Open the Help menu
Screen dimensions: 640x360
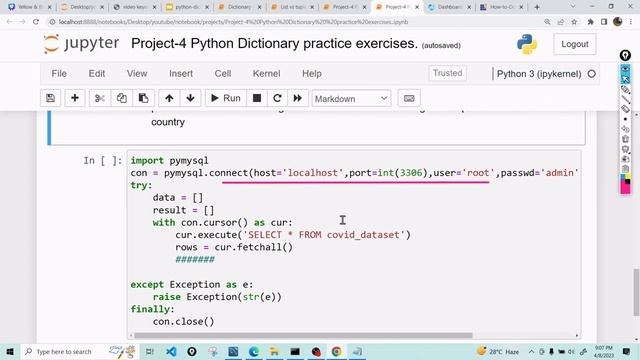coord(312,73)
